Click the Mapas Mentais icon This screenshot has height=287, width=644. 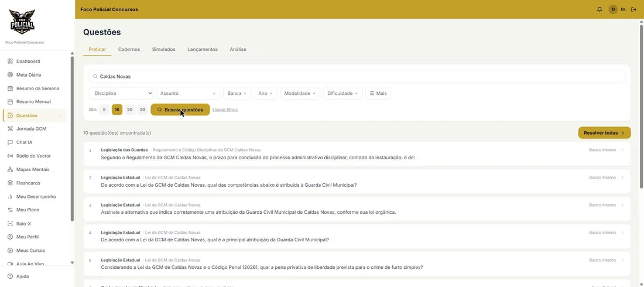(11, 169)
